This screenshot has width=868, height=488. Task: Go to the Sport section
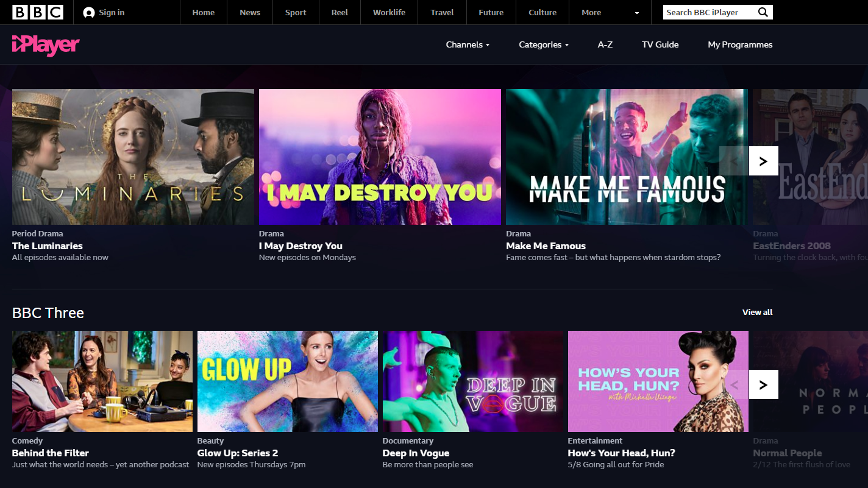[296, 12]
